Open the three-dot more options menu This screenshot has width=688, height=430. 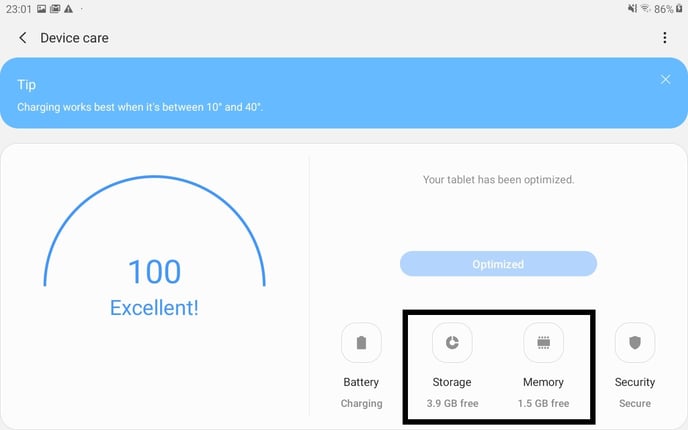(665, 38)
